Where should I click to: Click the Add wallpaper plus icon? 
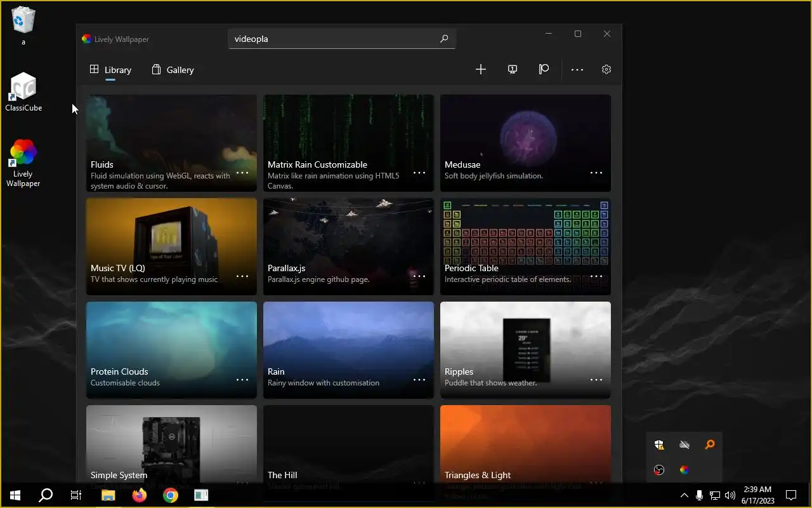481,69
